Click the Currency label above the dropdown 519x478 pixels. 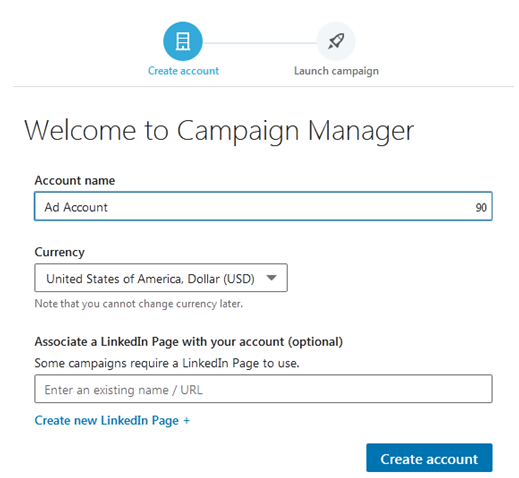coord(59,252)
